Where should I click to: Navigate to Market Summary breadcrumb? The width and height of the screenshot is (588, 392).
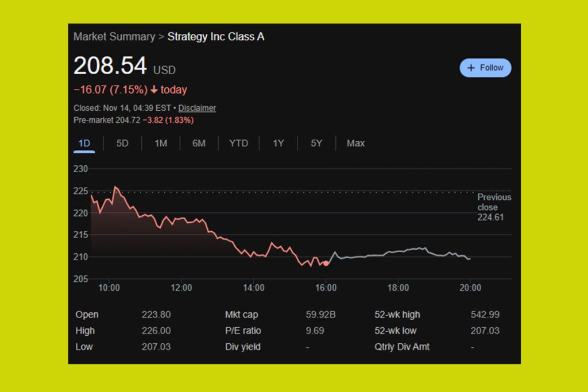point(114,36)
